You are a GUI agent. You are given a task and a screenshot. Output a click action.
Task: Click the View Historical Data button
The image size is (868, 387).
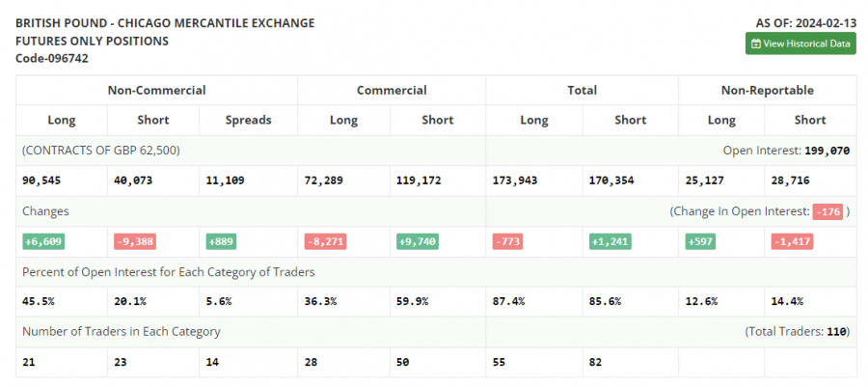click(x=800, y=43)
